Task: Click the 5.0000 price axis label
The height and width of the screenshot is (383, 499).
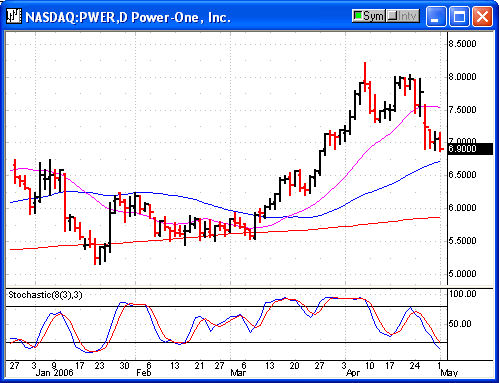Action: tap(462, 274)
